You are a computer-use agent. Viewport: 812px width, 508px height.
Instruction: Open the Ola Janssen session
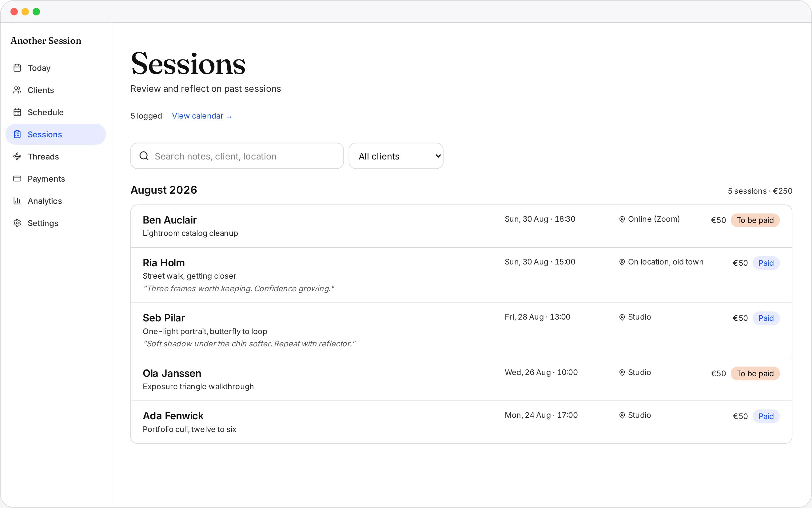[x=461, y=380]
